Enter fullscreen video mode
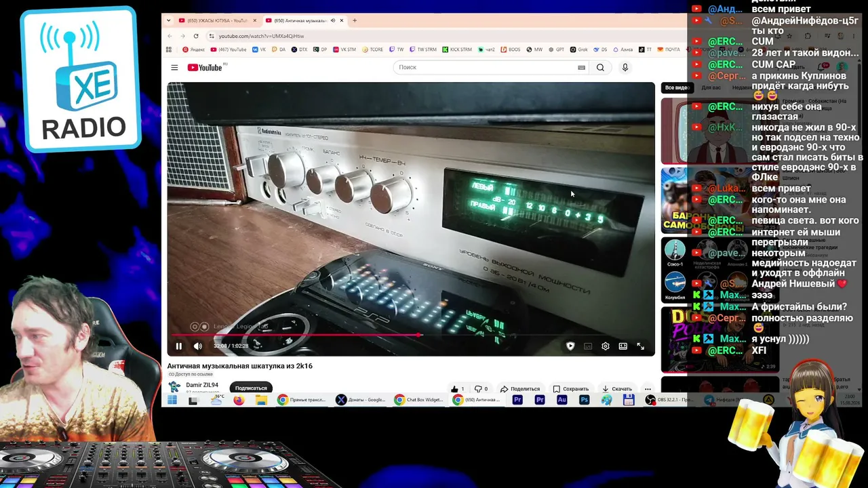The image size is (868, 488). tap(641, 346)
